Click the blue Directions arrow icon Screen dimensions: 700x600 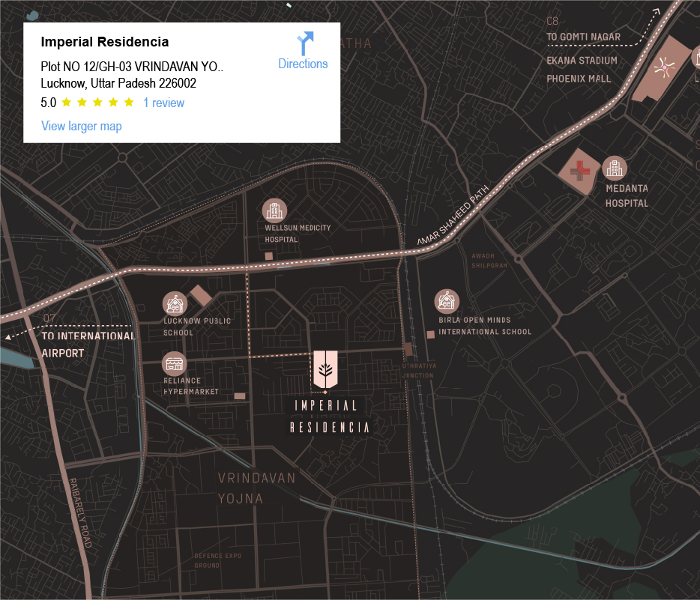304,42
